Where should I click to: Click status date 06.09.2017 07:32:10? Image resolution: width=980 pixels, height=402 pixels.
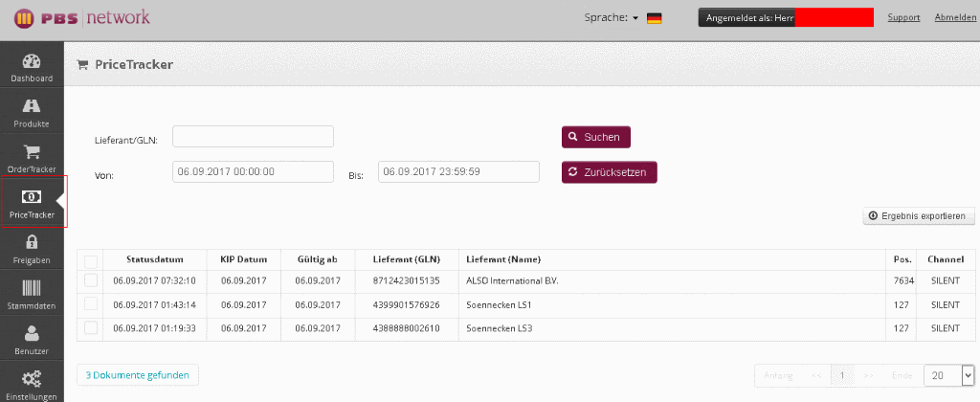[154, 280]
